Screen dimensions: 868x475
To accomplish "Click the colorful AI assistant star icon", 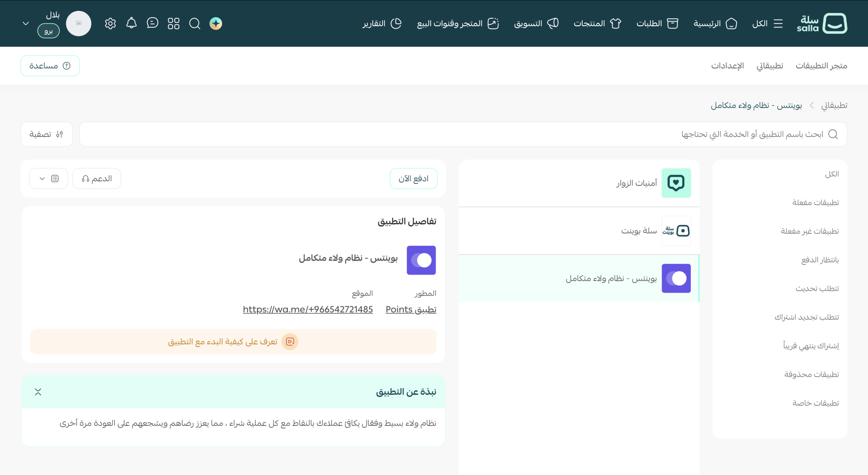I will coord(216,23).
